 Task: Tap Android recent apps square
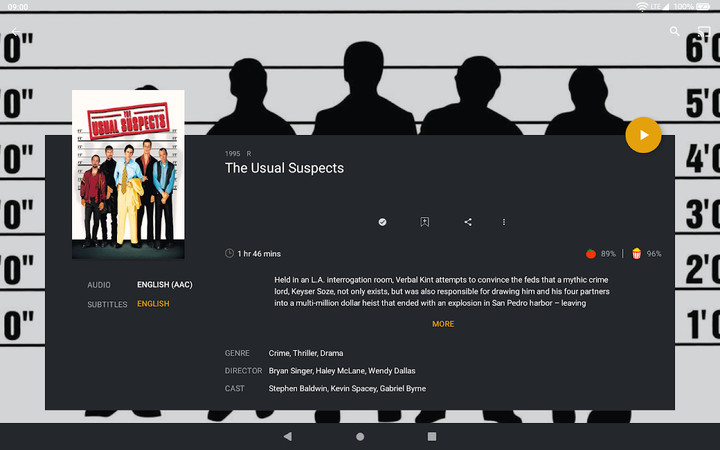[432, 436]
